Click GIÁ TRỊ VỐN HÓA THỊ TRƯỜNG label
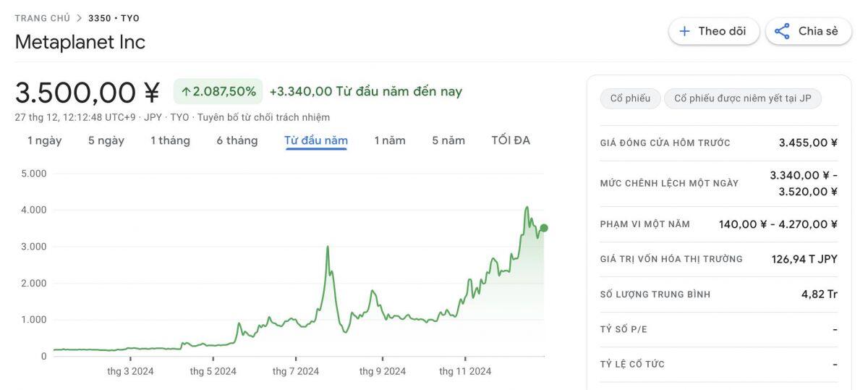 click(671, 259)
